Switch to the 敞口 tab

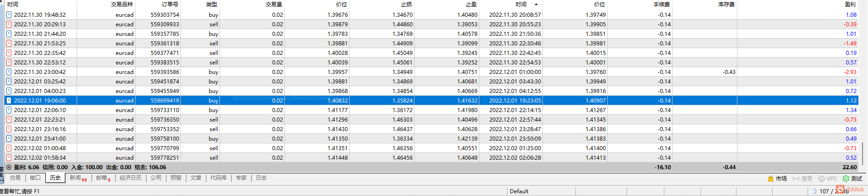pos(35,178)
